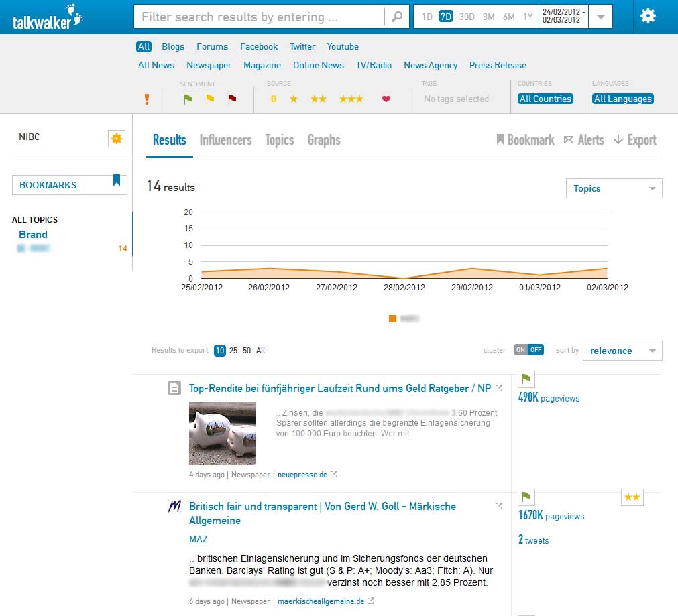Click the Export button

coord(635,140)
